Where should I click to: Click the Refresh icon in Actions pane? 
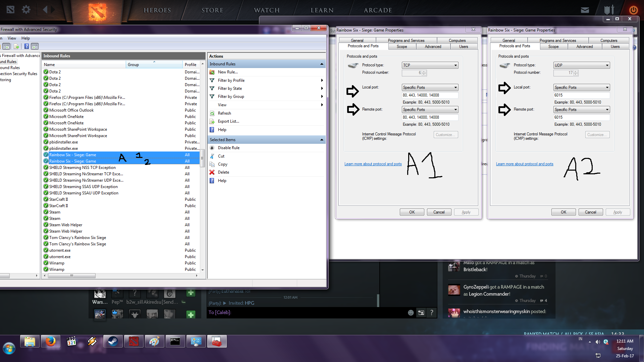(x=212, y=113)
